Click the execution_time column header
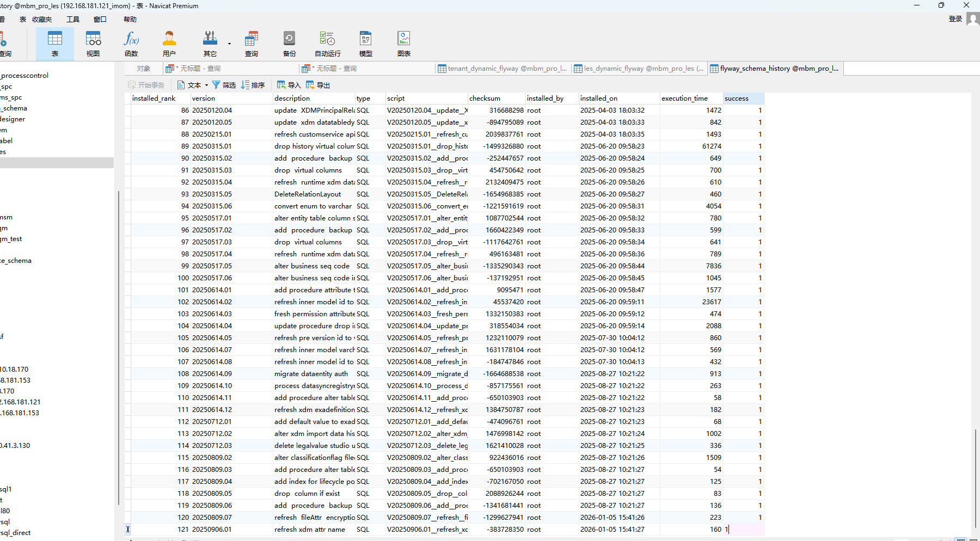The height and width of the screenshot is (541, 980). point(684,99)
